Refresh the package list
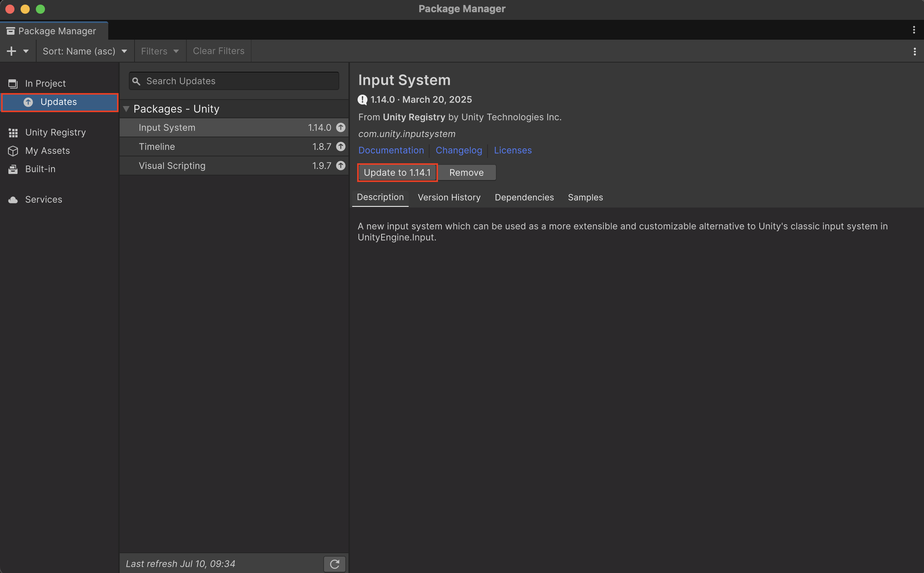Screen dimensions: 924x573 [x=334, y=564]
